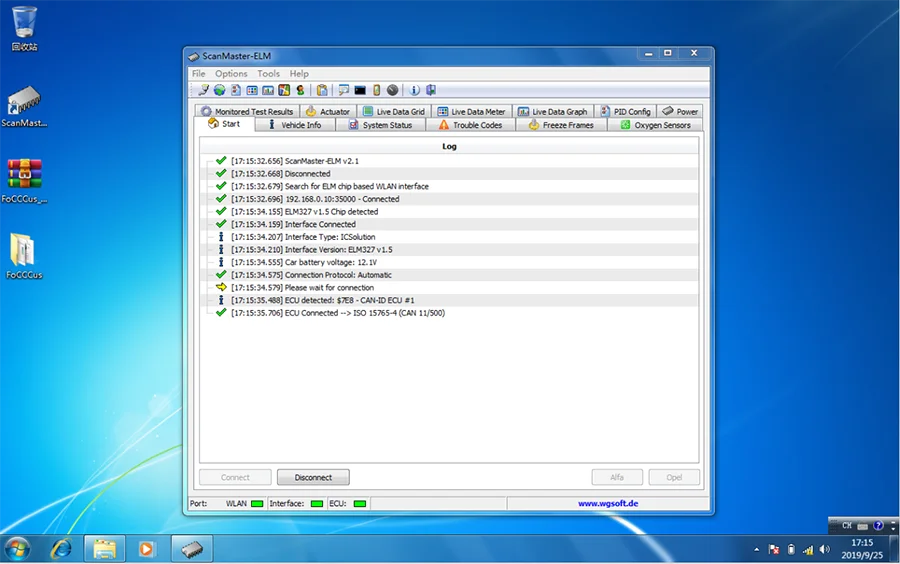The width and height of the screenshot is (900, 564).
Task: Switch to the Live Data Meter tab
Action: [471, 111]
